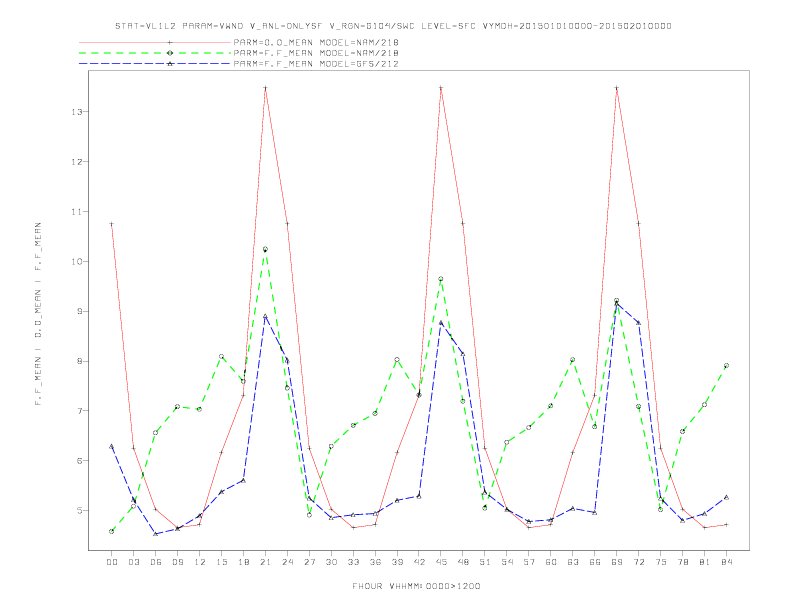Click x-axis tick label 54

click(507, 562)
